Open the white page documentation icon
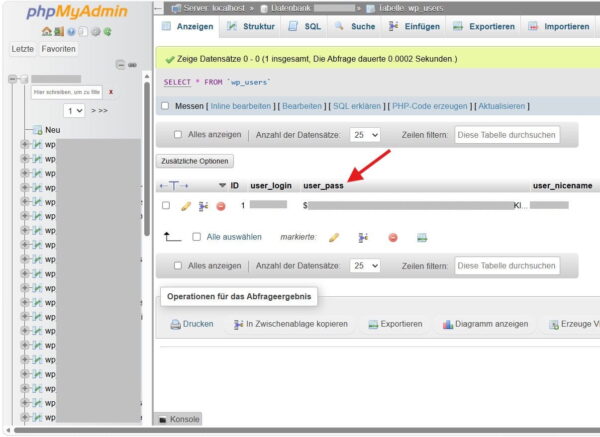This screenshot has width=600, height=437. [x=83, y=32]
